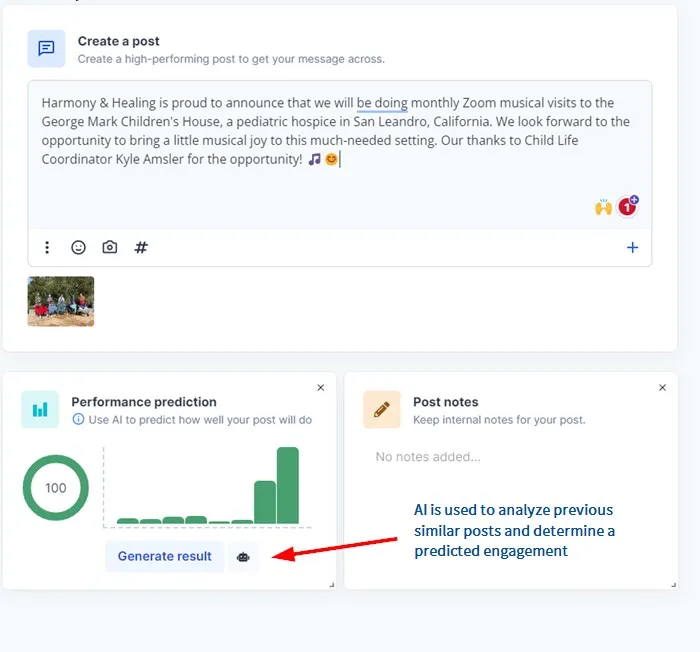Image resolution: width=700 pixels, height=652 pixels.
Task: Click the Performance prediction bar chart icon
Action: [40, 410]
